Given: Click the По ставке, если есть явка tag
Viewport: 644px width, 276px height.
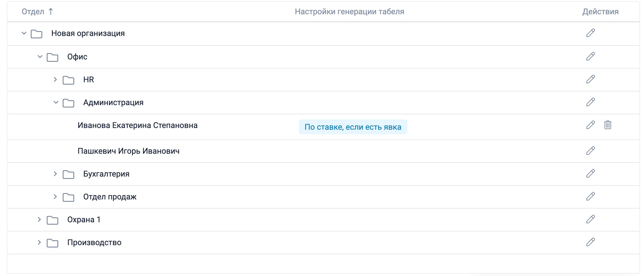Looking at the screenshot, I should click(353, 127).
